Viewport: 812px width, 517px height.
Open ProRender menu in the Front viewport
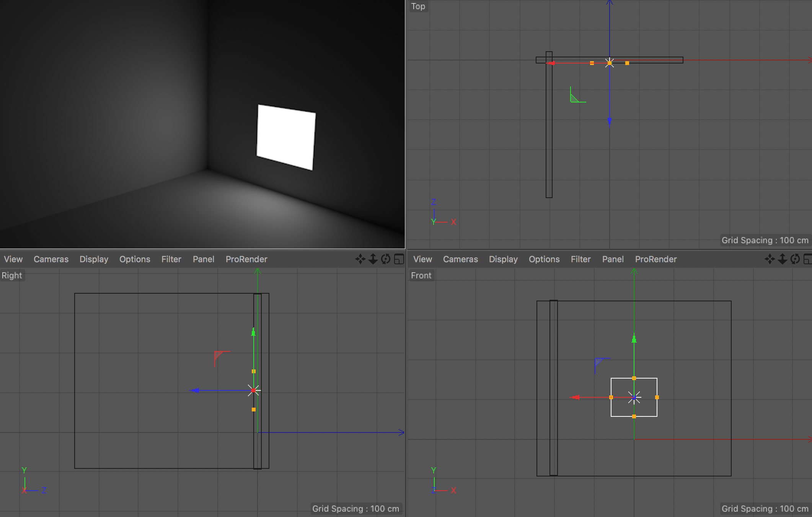tap(656, 259)
